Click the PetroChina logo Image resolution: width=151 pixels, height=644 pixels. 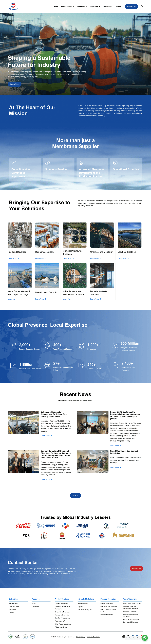pyautogui.click(x=62, y=536)
